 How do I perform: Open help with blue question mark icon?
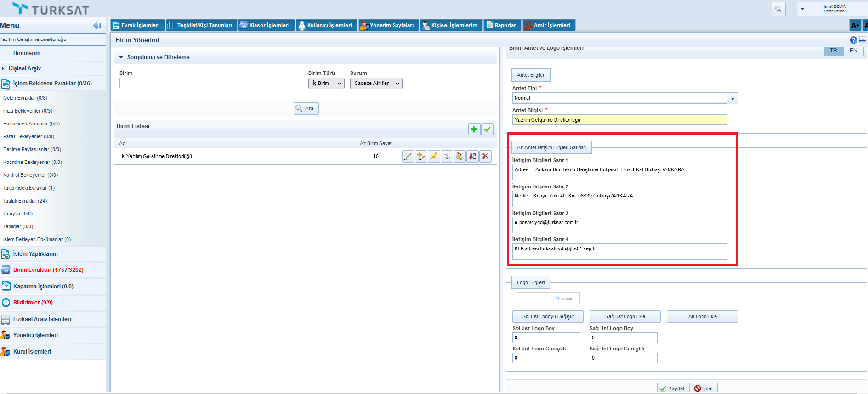click(853, 40)
